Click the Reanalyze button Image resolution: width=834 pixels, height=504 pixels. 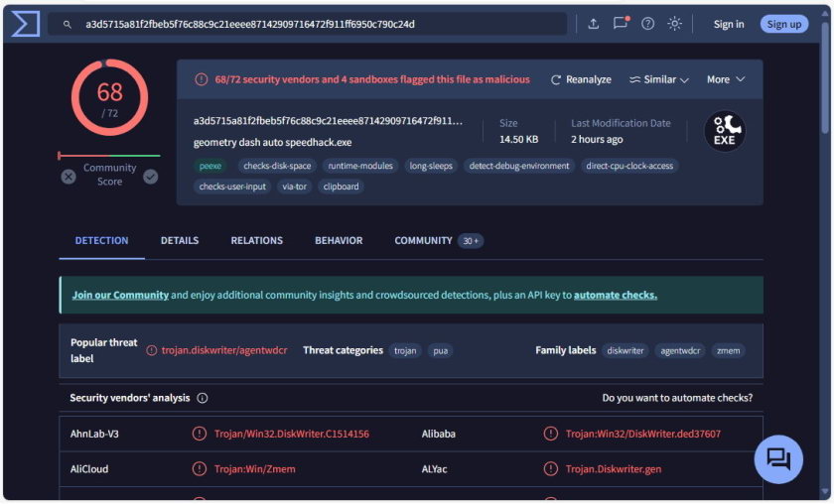pos(580,79)
